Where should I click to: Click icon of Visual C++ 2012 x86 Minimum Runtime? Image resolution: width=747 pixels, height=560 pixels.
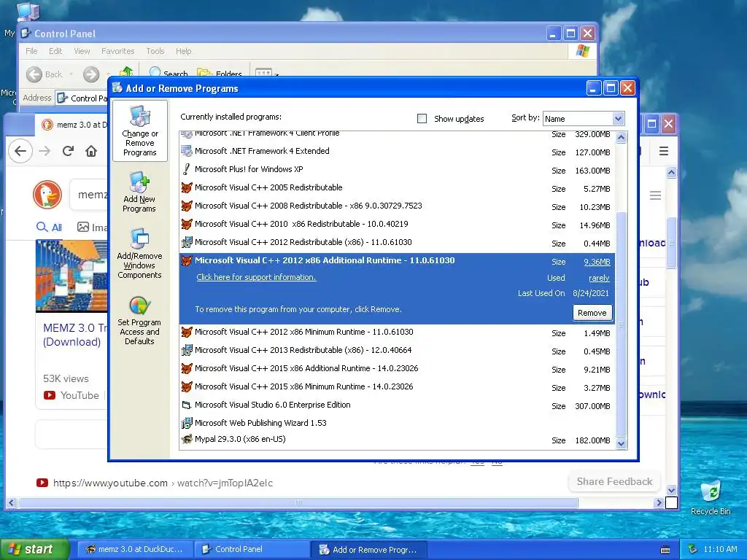click(x=187, y=332)
